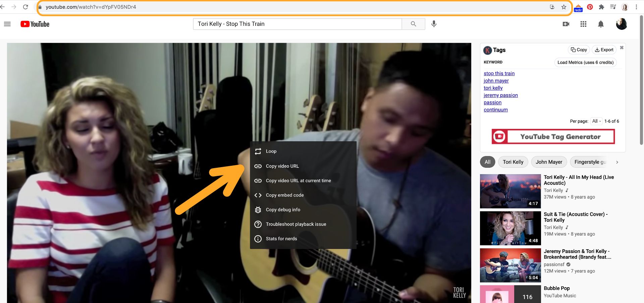This screenshot has width=644, height=303.
Task: Open the YouTube apps grid
Action: click(x=583, y=24)
